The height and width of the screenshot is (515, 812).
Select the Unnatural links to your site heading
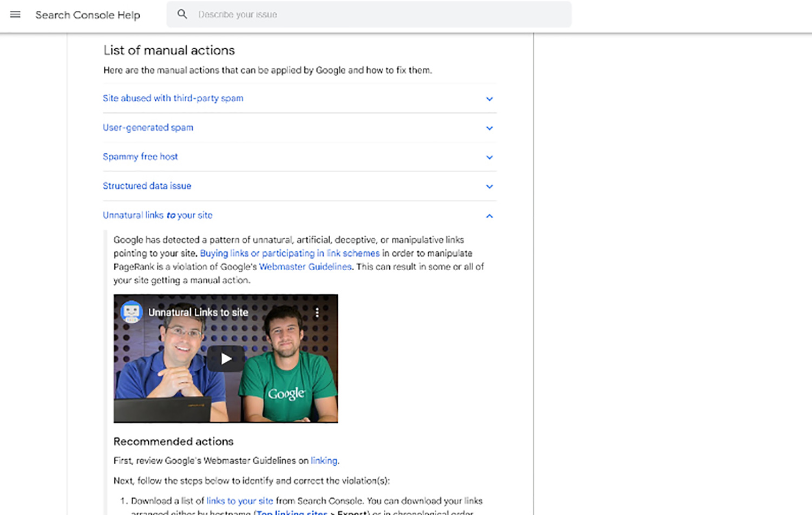pyautogui.click(x=158, y=215)
